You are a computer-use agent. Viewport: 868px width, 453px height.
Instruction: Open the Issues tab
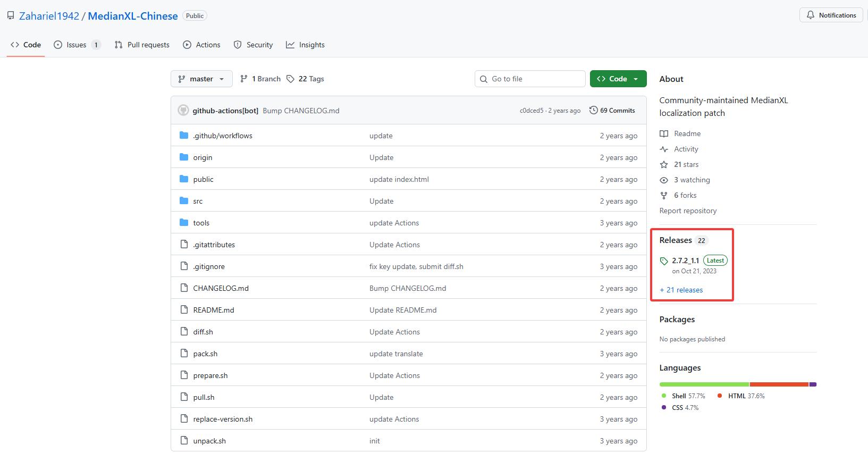pos(76,45)
